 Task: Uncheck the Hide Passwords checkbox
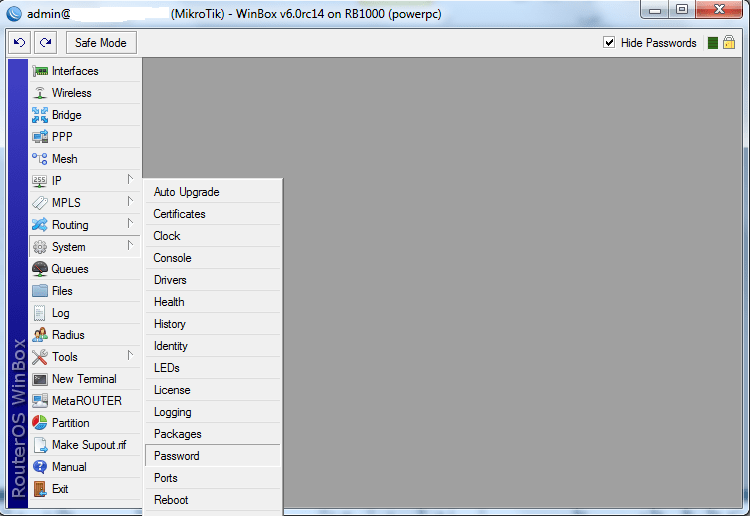click(609, 43)
